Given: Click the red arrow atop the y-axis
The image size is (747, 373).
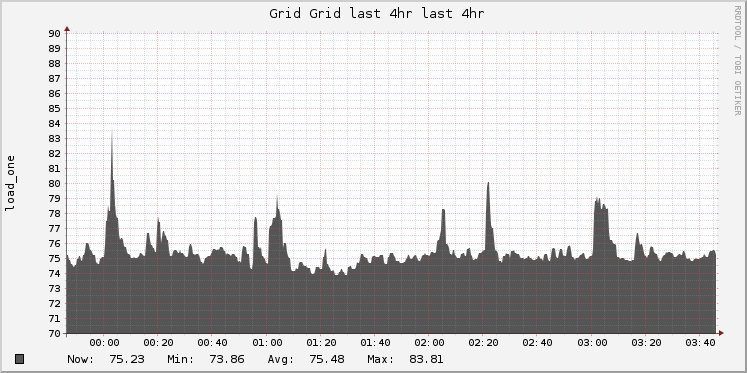Looking at the screenshot, I should (x=67, y=29).
